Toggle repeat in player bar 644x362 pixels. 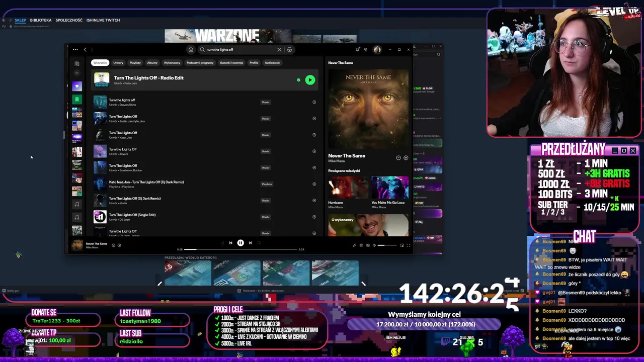click(x=259, y=243)
